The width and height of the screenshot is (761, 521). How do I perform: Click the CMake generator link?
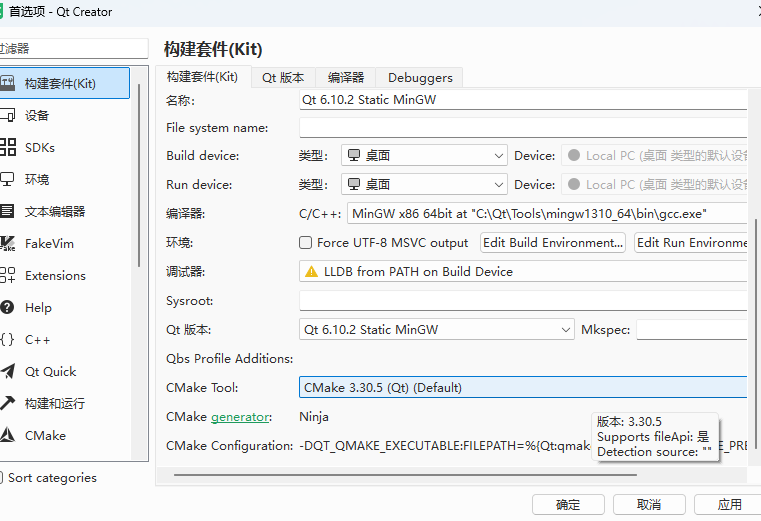click(240, 417)
